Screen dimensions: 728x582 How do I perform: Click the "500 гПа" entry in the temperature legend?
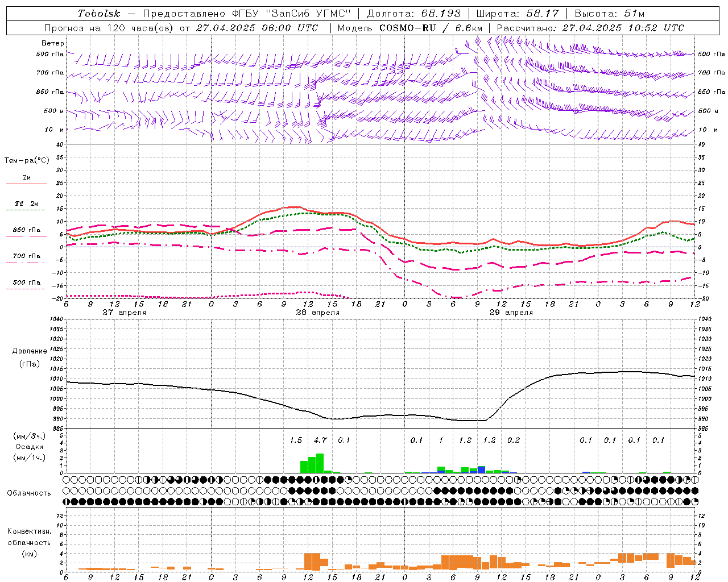(x=26, y=282)
